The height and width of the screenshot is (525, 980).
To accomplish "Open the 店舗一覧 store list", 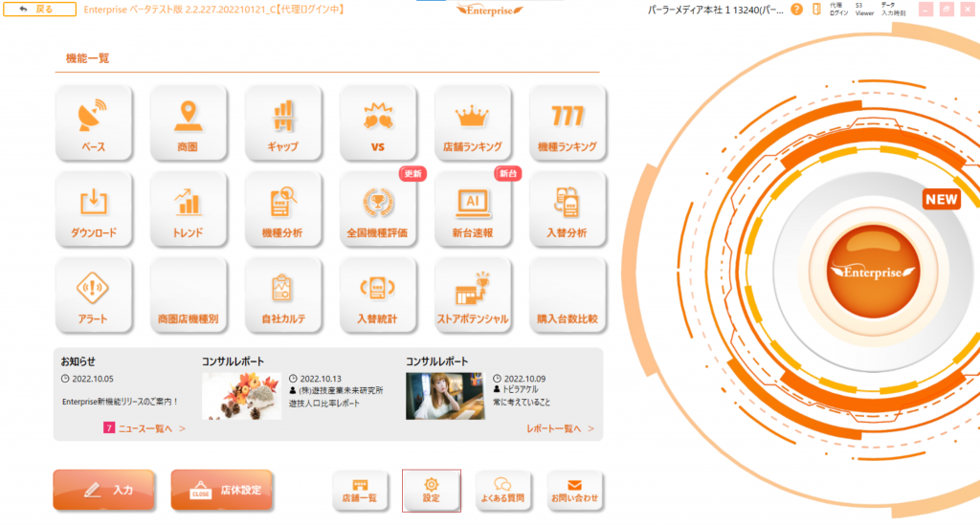I will coord(360,492).
